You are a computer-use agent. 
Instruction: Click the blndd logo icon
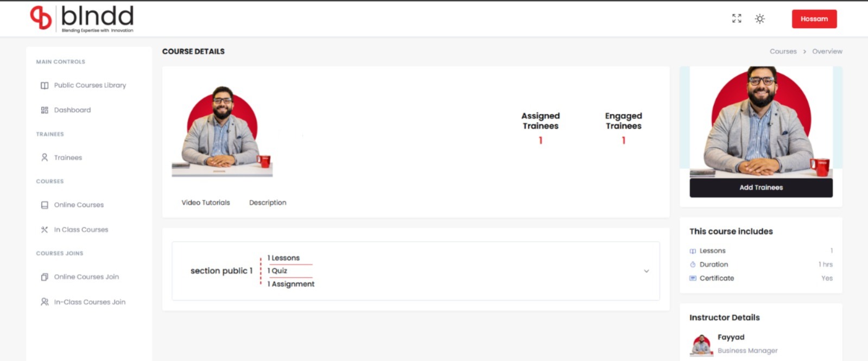41,18
